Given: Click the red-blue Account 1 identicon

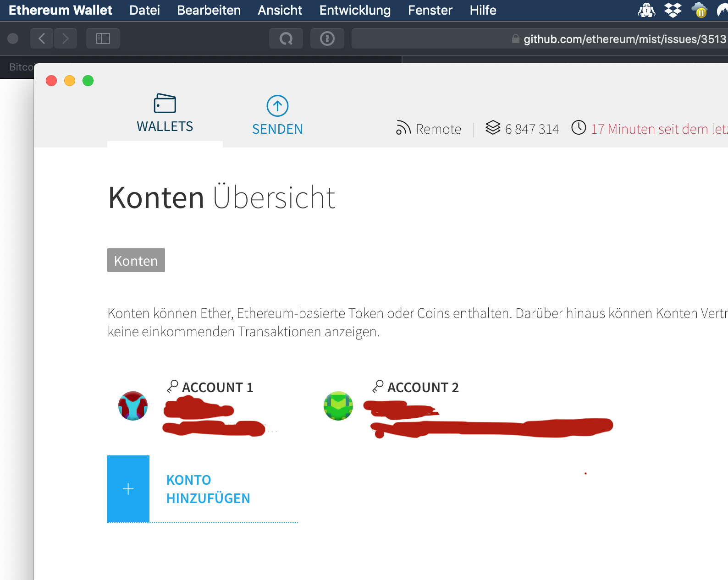Looking at the screenshot, I should [x=133, y=406].
